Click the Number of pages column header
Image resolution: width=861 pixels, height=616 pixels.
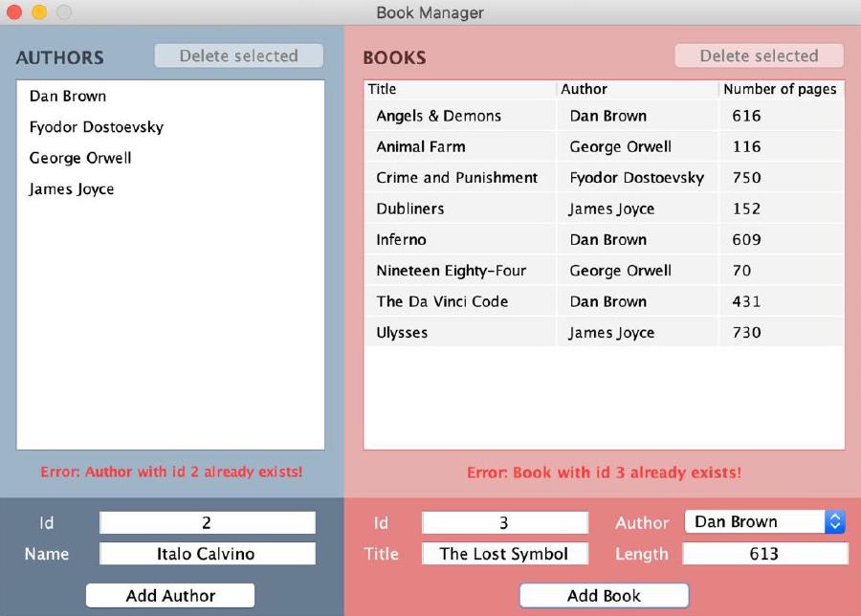tap(780, 89)
